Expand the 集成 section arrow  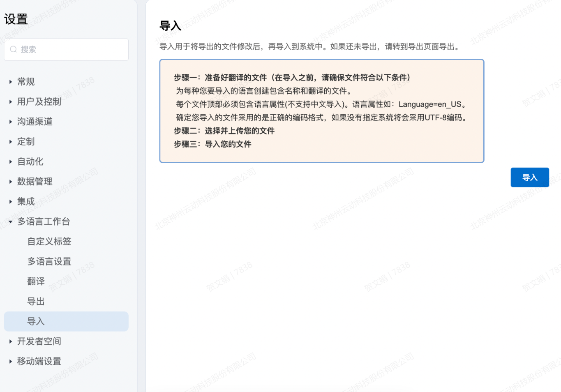[10, 201]
